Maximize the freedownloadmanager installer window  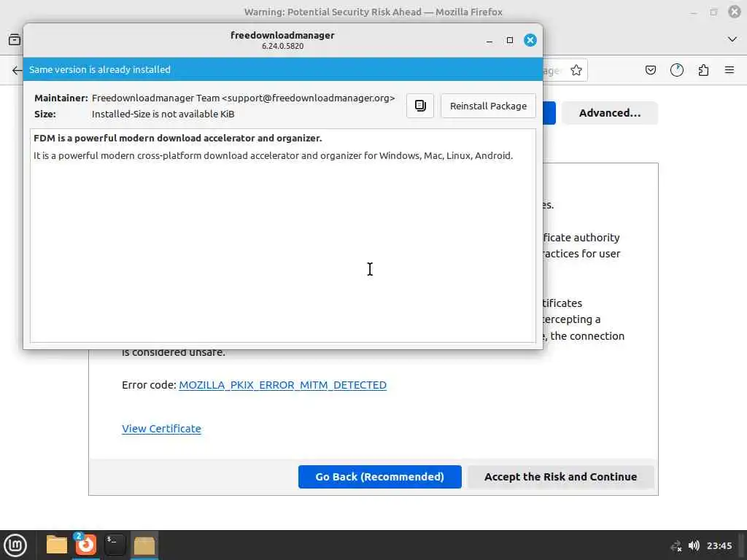click(510, 41)
